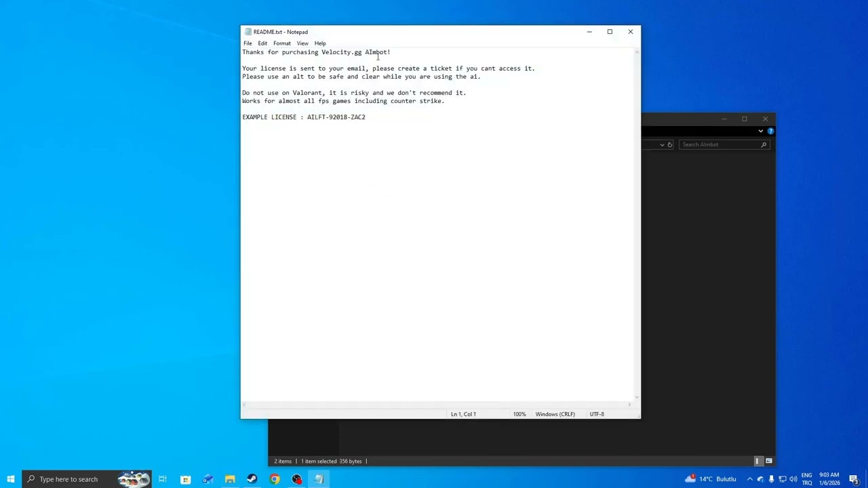Viewport: 868px width, 488px height.
Task: Click the 'Ln 1, Col 1' status bar entry
Action: (x=464, y=414)
